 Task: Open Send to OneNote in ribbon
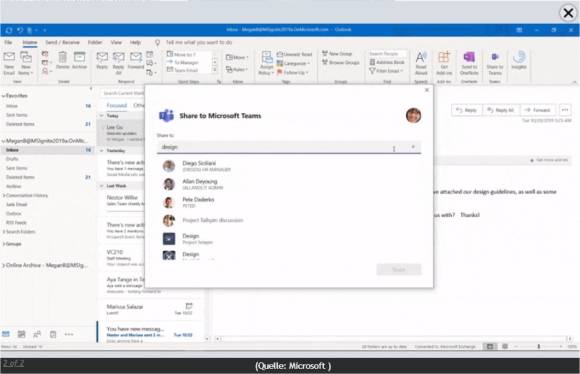tap(469, 63)
